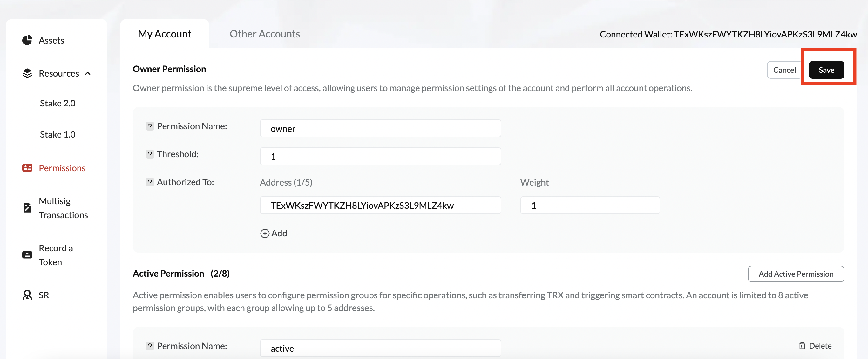Click the plus circle Add address icon
This screenshot has width=868, height=359.
265,233
